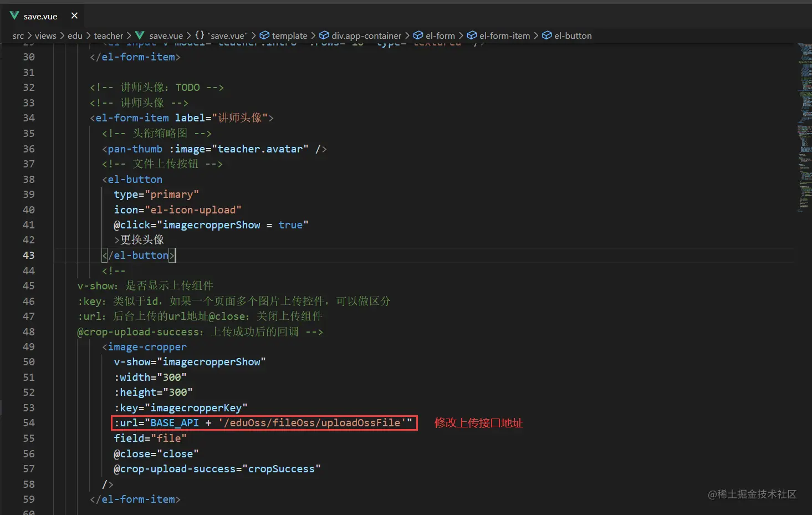Click ":height" attribute on line 52
Screen dimensions: 812x515
pos(135,392)
